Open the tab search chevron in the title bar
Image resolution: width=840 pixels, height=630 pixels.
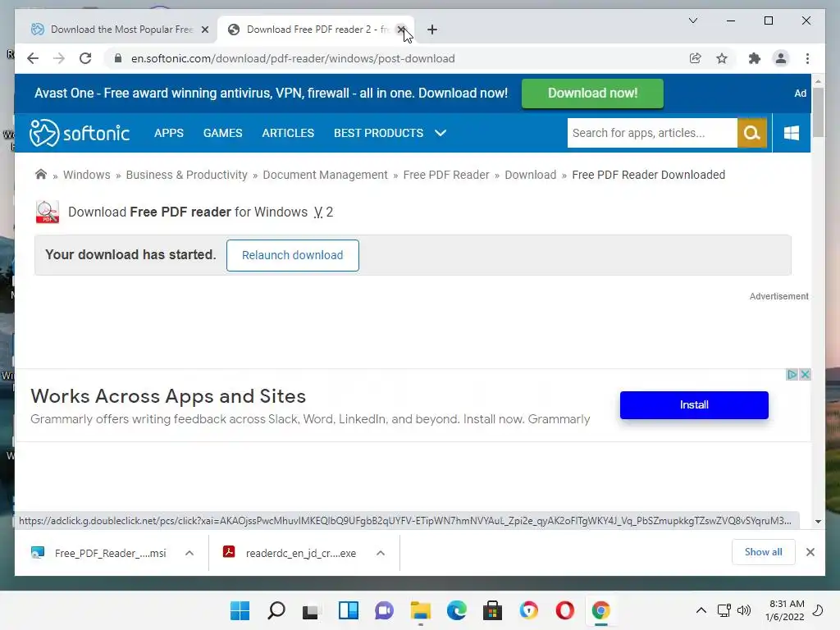tap(692, 21)
